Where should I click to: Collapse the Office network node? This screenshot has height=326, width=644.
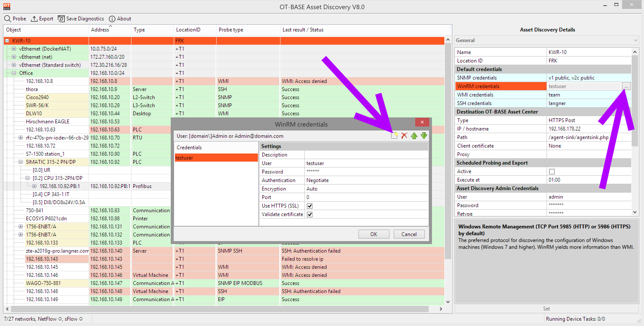pos(14,73)
